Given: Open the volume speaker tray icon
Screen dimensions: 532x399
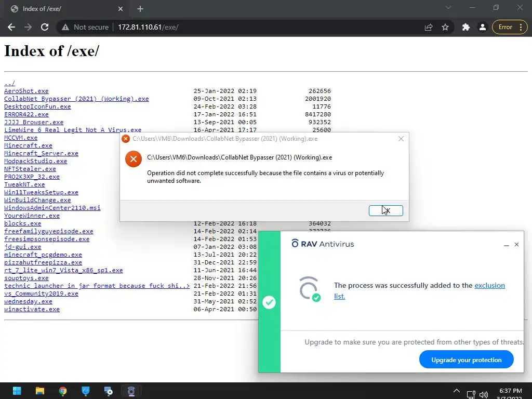Looking at the screenshot, I should coord(484,395).
